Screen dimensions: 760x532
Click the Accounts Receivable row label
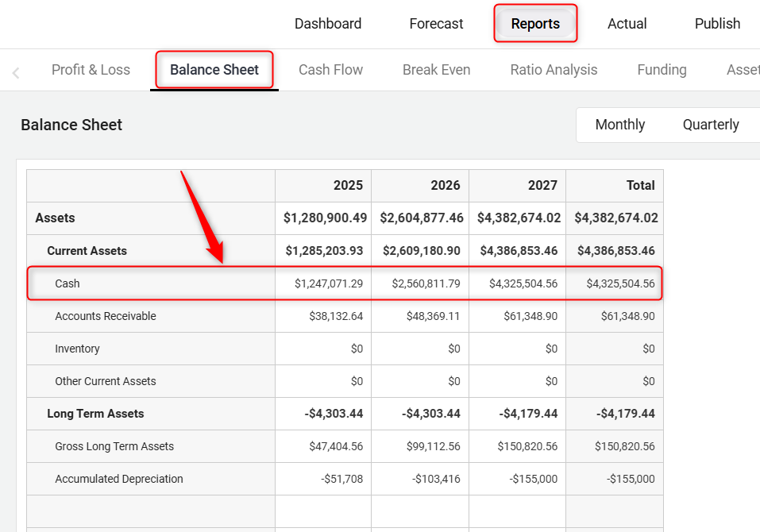(x=106, y=316)
